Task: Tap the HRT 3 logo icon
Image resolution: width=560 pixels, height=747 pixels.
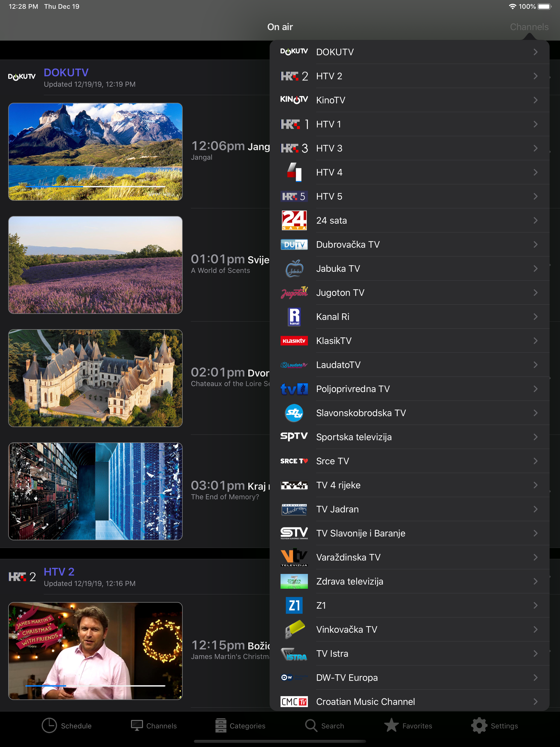Action: (x=294, y=148)
